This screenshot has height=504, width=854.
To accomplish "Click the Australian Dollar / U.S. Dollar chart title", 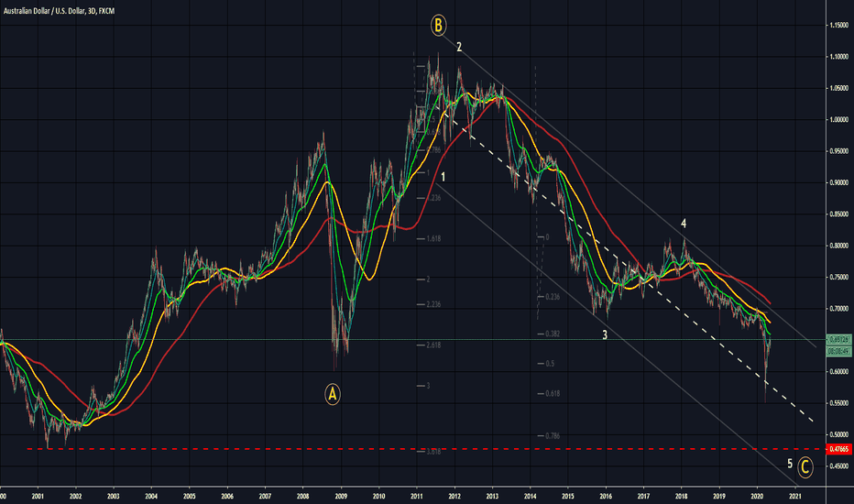I will click(59, 10).
